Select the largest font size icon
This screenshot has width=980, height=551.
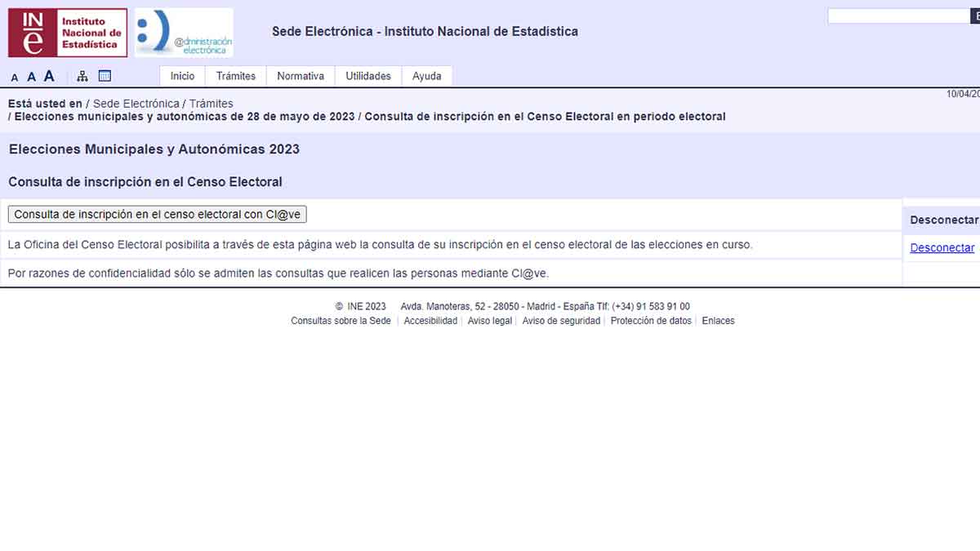click(x=49, y=75)
